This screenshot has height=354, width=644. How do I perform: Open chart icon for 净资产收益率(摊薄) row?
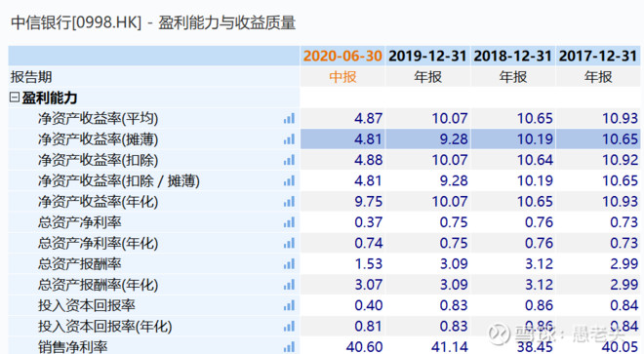point(289,139)
